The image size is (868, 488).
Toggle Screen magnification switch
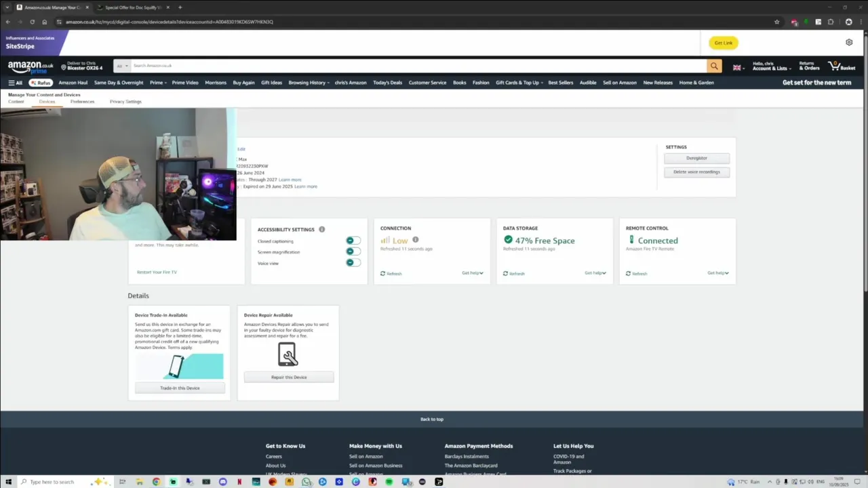353,251
